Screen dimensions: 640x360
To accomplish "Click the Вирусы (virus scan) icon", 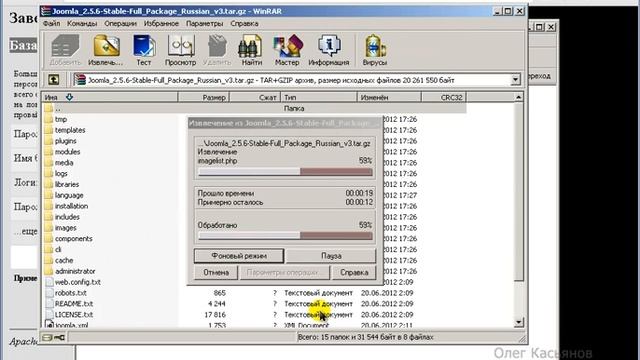I will point(375,50).
